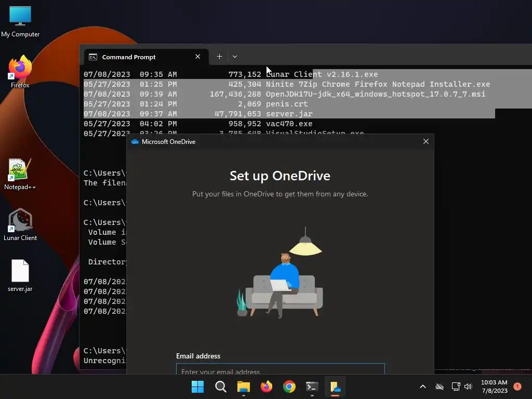Close the Command Prompt tab
Image resolution: width=532 pixels, height=399 pixels.
coord(198,57)
